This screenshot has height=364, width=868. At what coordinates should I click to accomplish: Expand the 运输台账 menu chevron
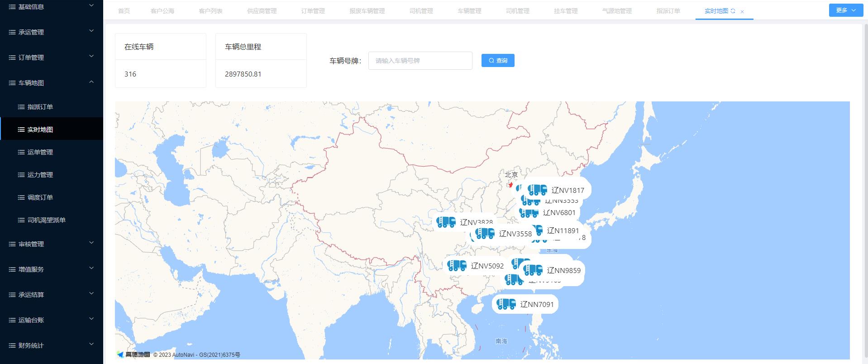point(91,319)
